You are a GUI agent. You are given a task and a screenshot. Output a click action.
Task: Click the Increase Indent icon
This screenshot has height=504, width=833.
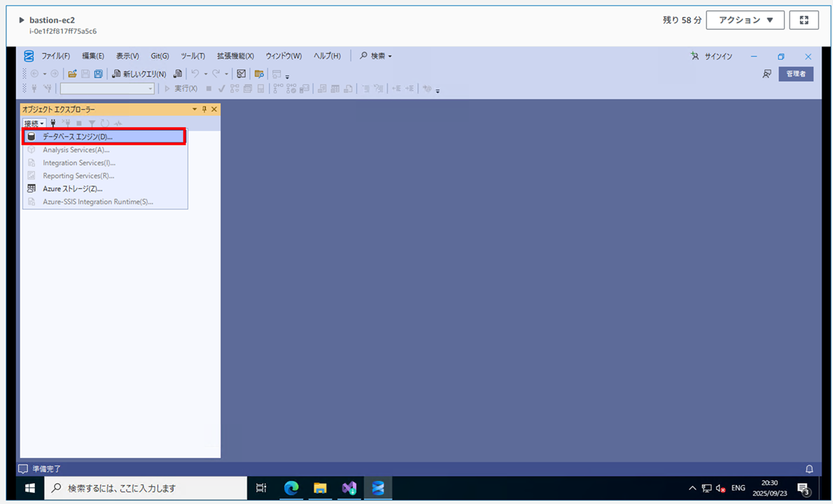pos(409,89)
